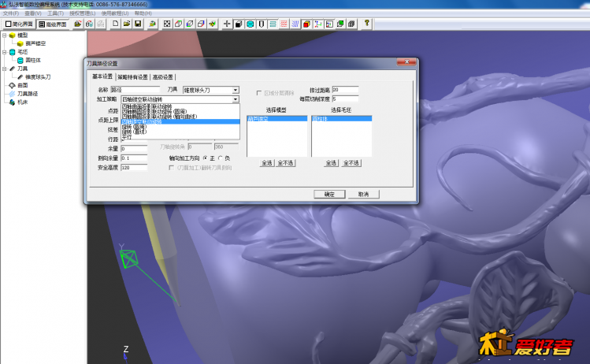This screenshot has height=364, width=590.
Task: Choose 旋转 (圆周) strategy option
Action: (180, 127)
